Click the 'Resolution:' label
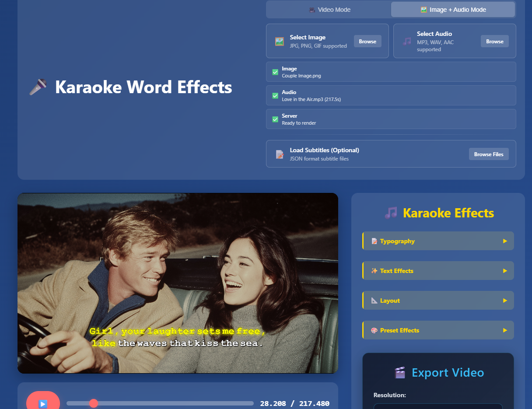 (x=390, y=395)
